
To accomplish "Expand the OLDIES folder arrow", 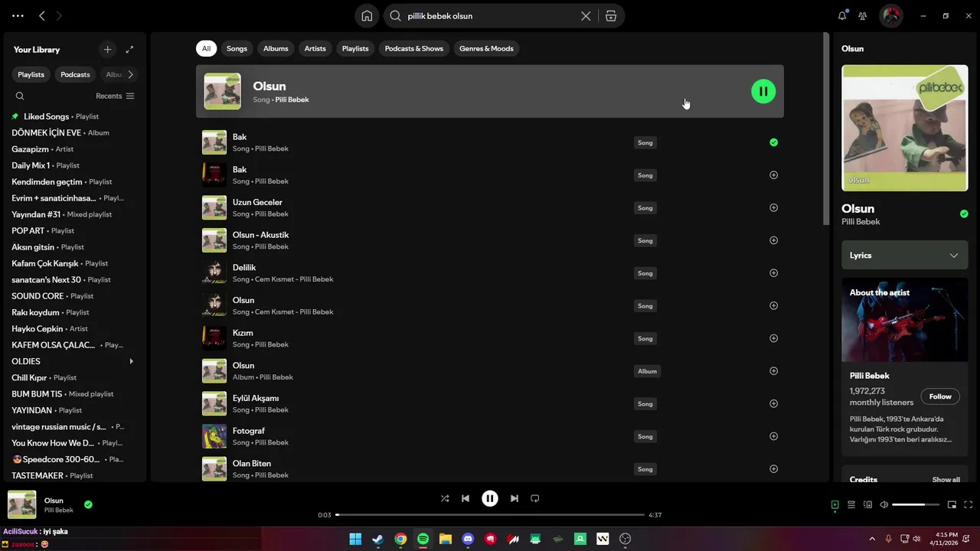I will (131, 361).
